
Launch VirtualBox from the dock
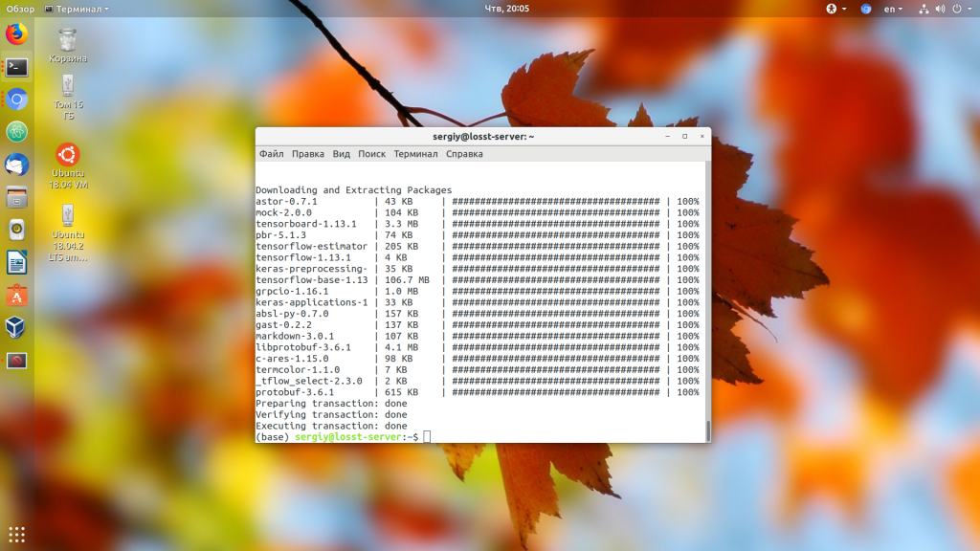[16, 328]
